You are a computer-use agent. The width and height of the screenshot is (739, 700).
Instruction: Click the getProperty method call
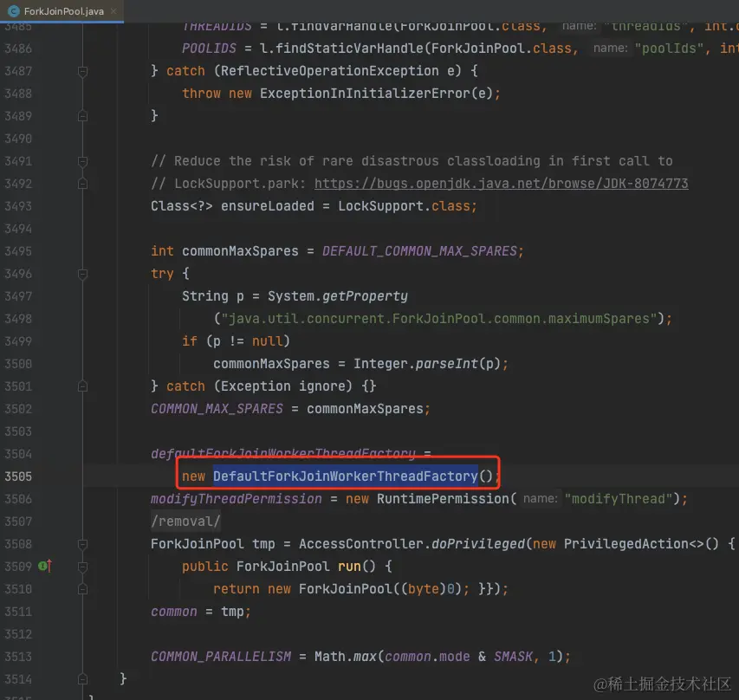pyautogui.click(x=365, y=296)
